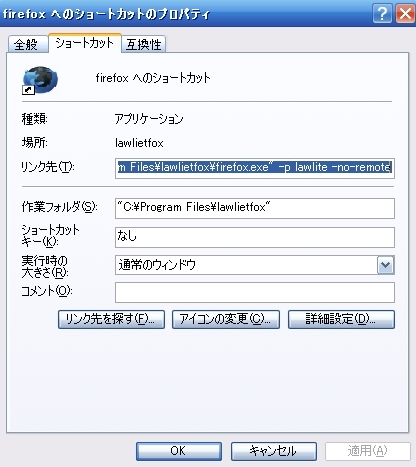
Task: Click the 通常のウィンドウ combo box
Action: click(255, 265)
